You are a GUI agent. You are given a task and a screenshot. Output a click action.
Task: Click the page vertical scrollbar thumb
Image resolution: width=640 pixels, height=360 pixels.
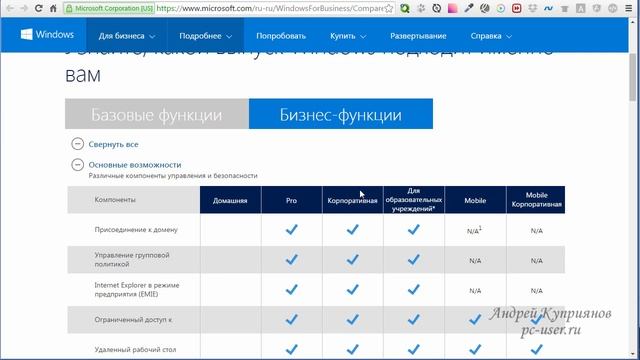[633, 76]
